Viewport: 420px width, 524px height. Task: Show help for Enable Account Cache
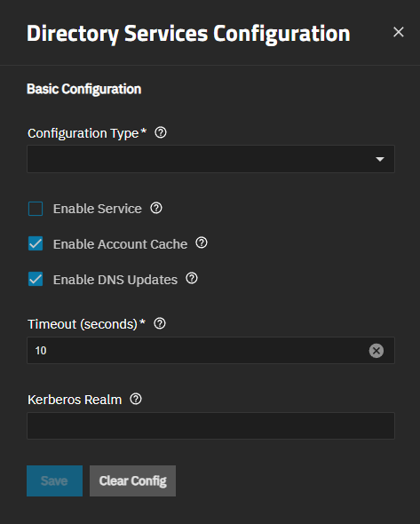coord(202,243)
